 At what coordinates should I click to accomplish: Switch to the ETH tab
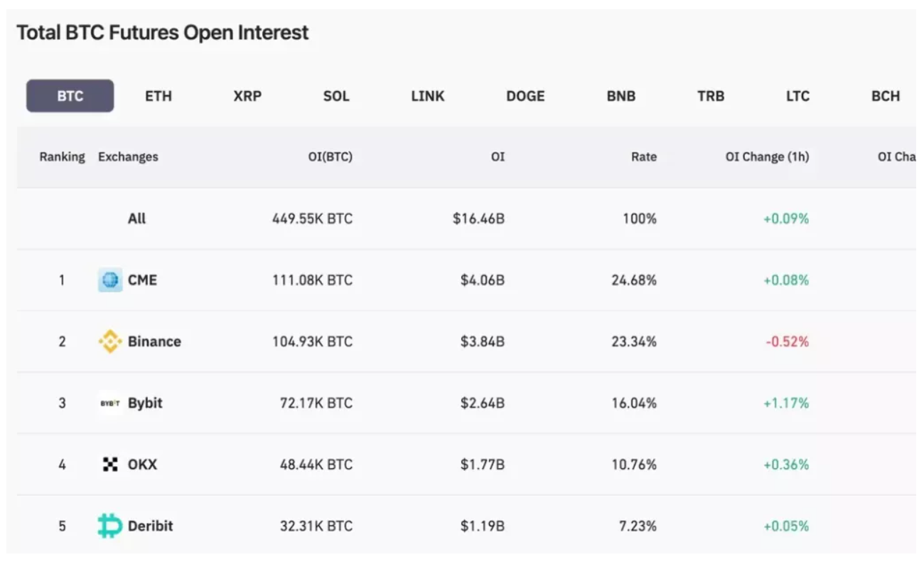point(159,96)
